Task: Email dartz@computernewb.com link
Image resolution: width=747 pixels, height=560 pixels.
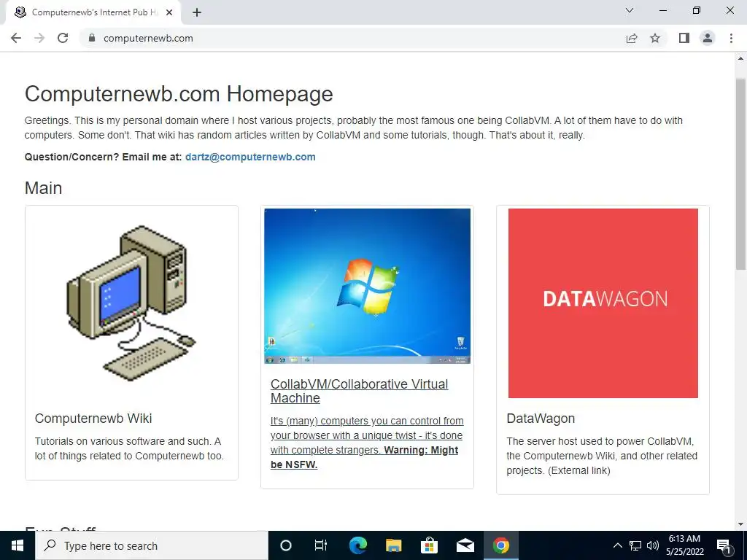Action: pos(250,157)
